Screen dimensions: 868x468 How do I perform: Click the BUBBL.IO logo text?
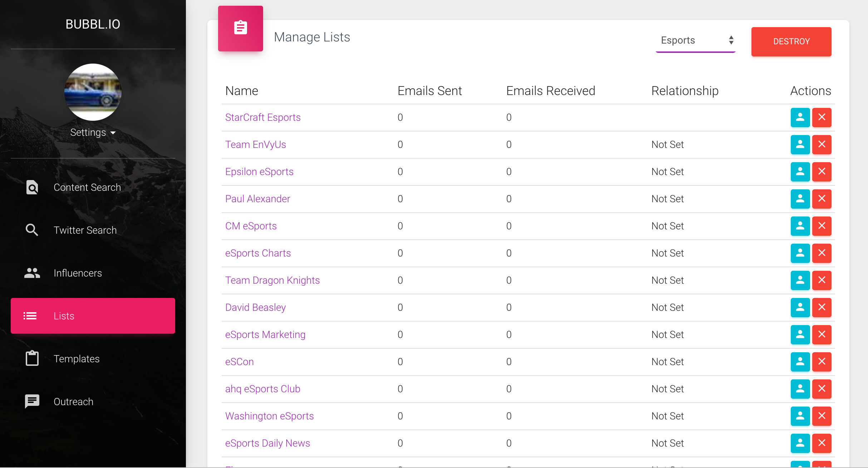(x=93, y=24)
